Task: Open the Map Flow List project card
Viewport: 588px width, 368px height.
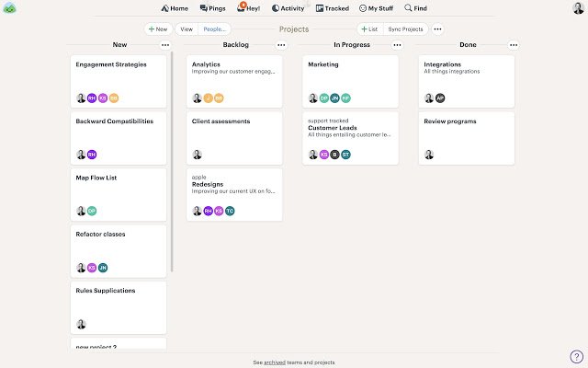Action: click(x=119, y=194)
